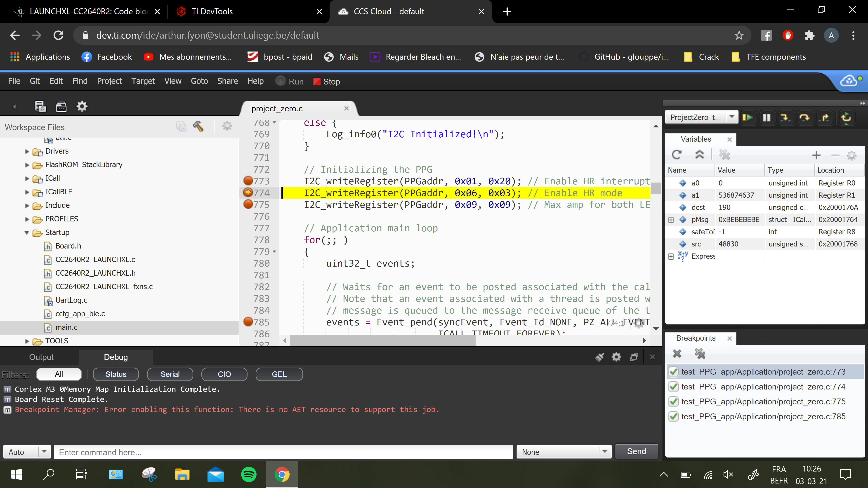Open the Target menu
This screenshot has height=488, width=868.
tap(143, 81)
